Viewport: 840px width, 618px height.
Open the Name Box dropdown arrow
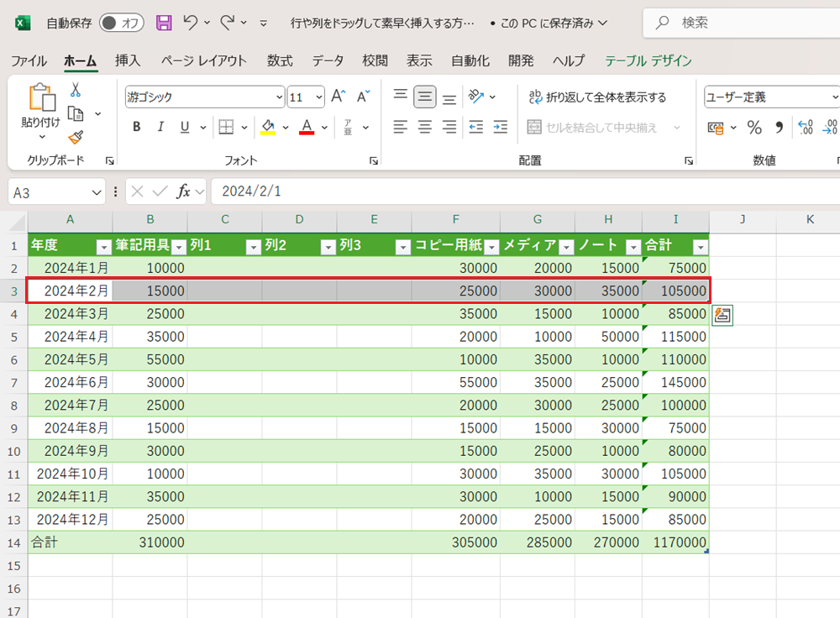(97, 192)
